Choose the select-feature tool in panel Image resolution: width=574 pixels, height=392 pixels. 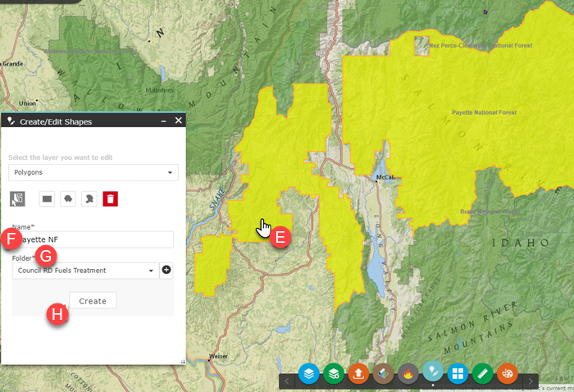click(18, 198)
